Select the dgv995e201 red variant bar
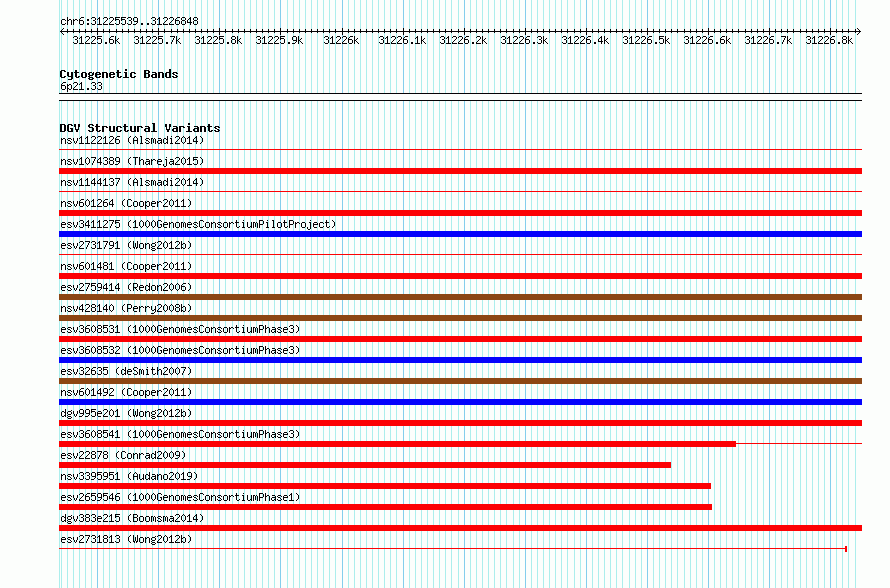The height and width of the screenshot is (588, 890). [460, 423]
